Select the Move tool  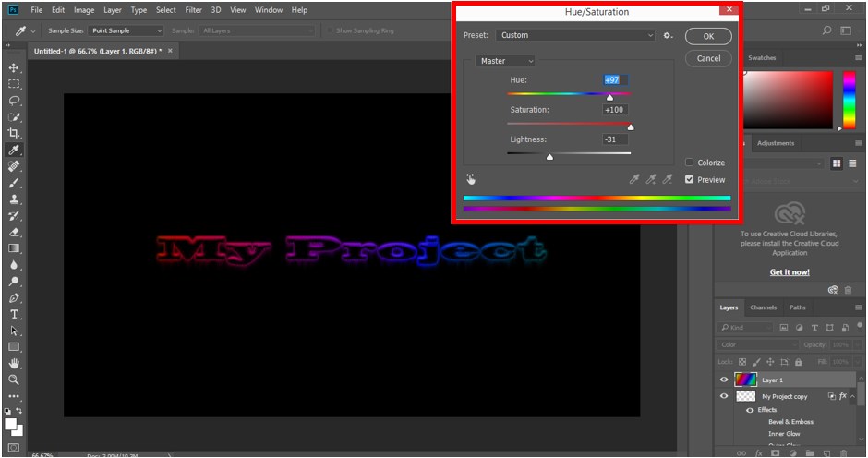point(13,67)
